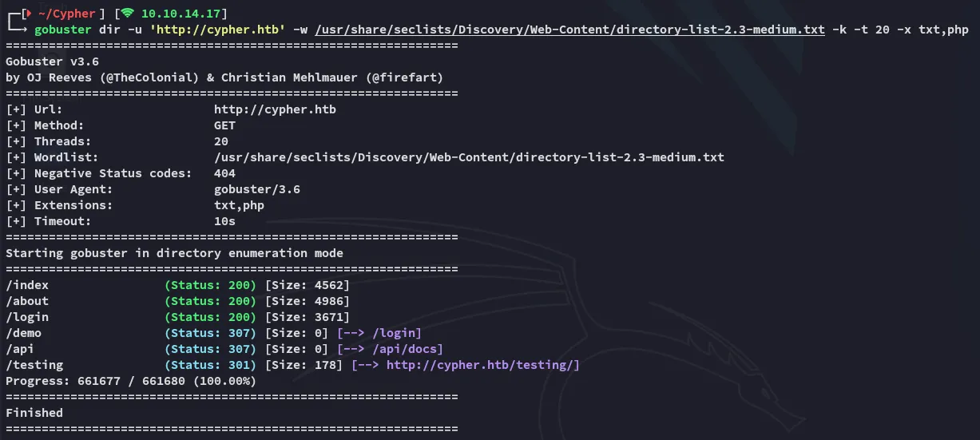Click the /about result entry

27,301
